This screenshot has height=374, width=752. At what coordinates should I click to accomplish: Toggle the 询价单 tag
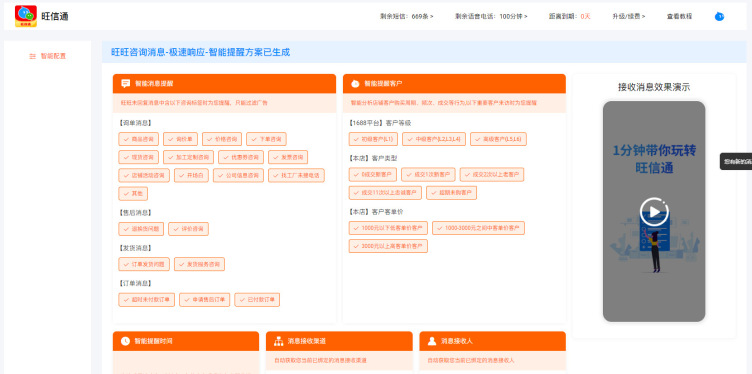(180, 139)
